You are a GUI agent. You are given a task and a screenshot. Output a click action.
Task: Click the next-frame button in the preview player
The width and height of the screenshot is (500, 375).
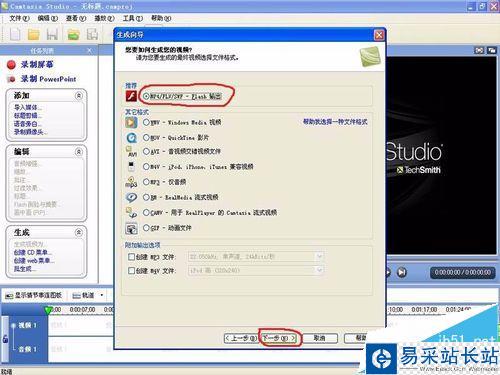(x=402, y=272)
